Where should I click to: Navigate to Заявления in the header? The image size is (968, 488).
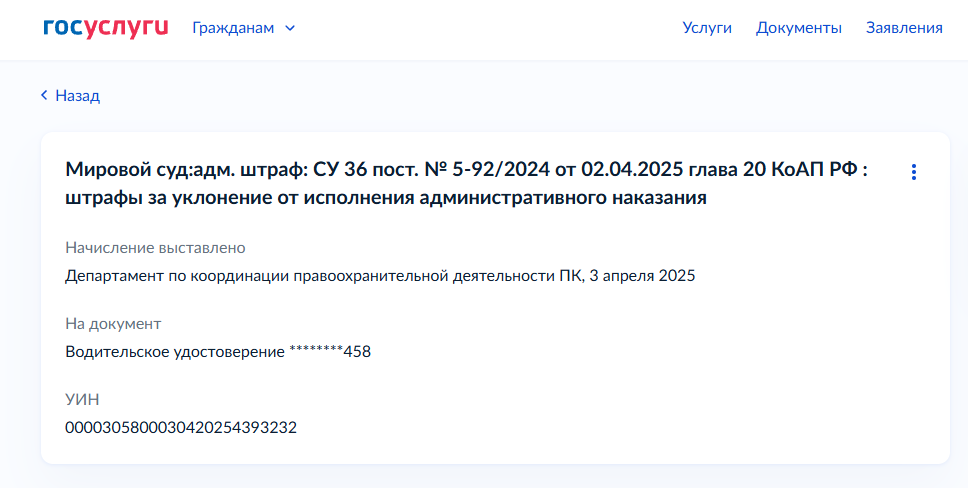point(904,28)
